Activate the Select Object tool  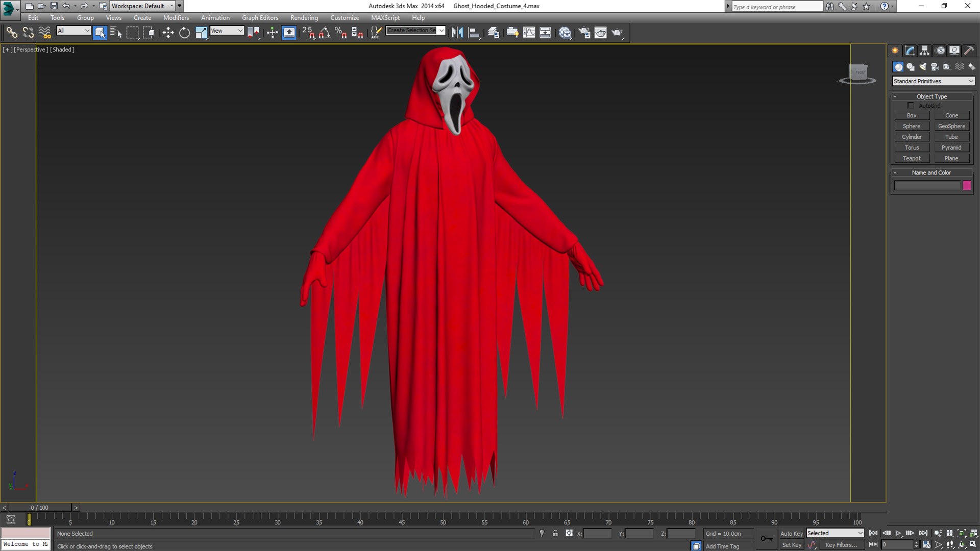coord(100,33)
